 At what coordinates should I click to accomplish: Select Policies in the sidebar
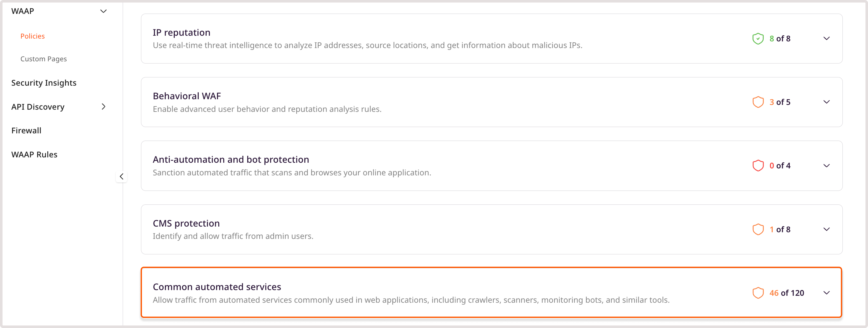pyautogui.click(x=32, y=36)
